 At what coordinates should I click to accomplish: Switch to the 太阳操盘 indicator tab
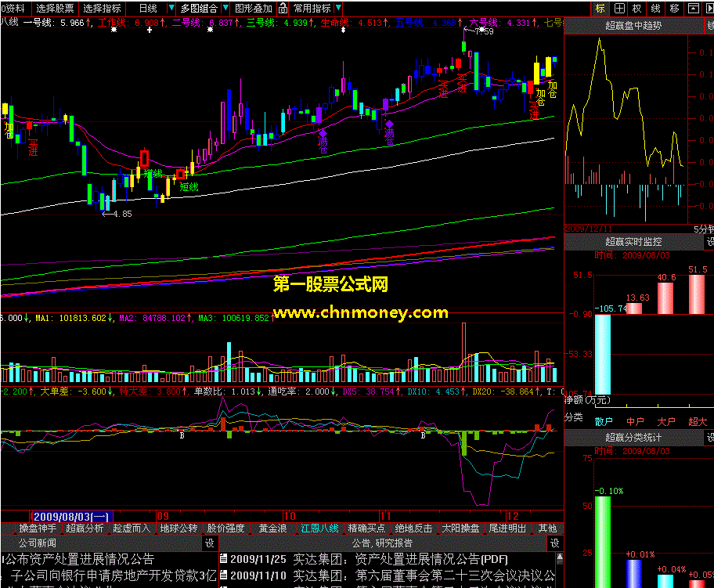click(x=460, y=528)
